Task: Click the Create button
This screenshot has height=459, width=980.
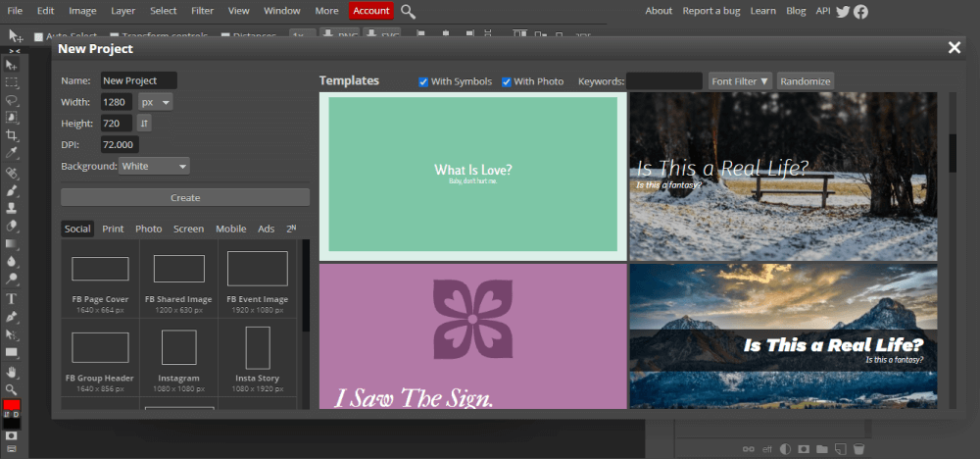Action: [x=185, y=197]
